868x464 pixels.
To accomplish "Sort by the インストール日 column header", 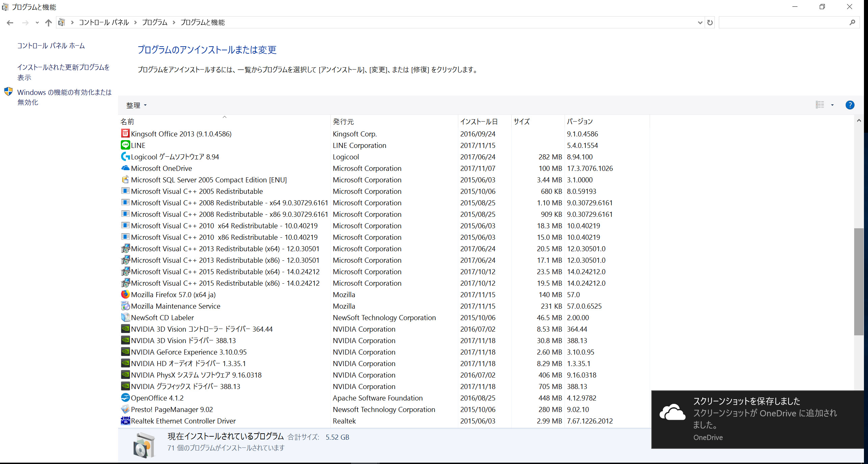I will pos(479,122).
